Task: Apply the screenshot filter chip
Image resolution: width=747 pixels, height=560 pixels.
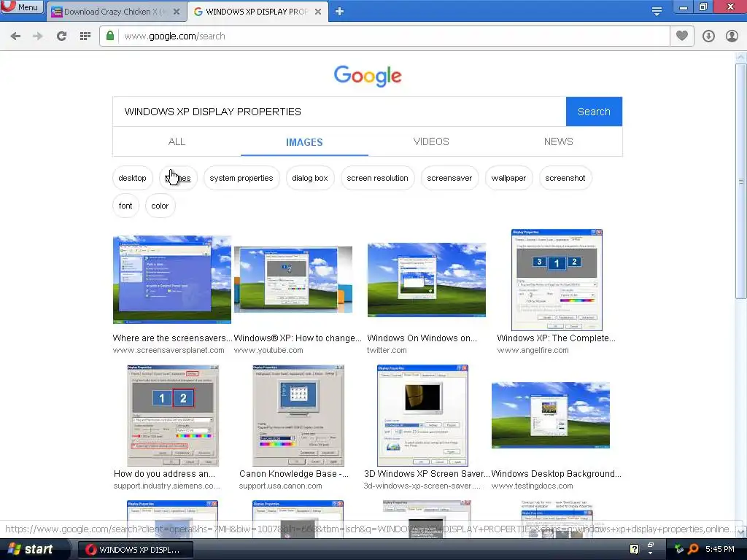Action: (565, 178)
